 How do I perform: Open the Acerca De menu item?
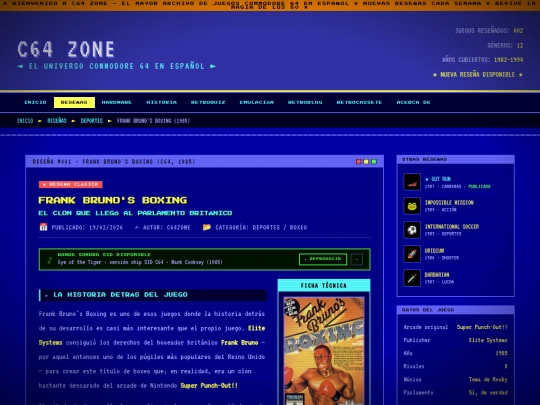pyautogui.click(x=413, y=102)
